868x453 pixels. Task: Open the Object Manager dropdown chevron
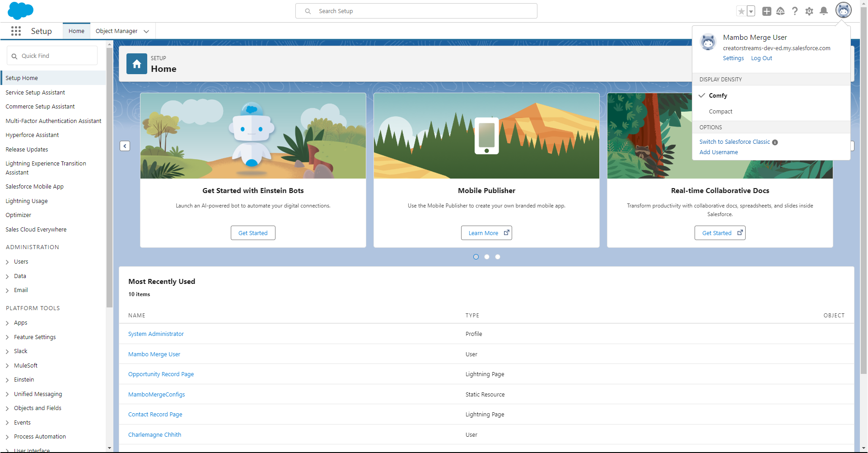click(x=146, y=31)
